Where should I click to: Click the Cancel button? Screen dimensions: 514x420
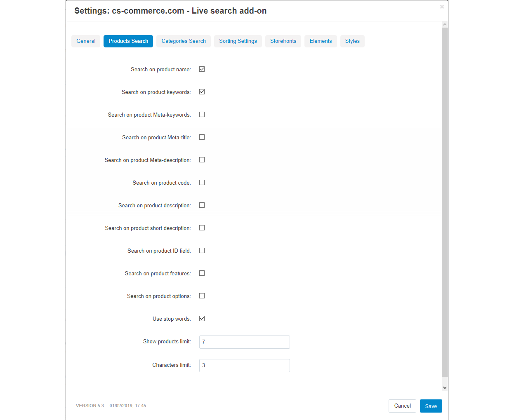pyautogui.click(x=402, y=406)
